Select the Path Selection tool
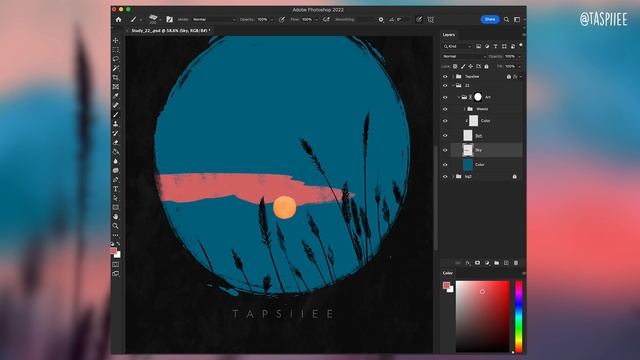Screen dimensions: 640x360 (116, 198)
